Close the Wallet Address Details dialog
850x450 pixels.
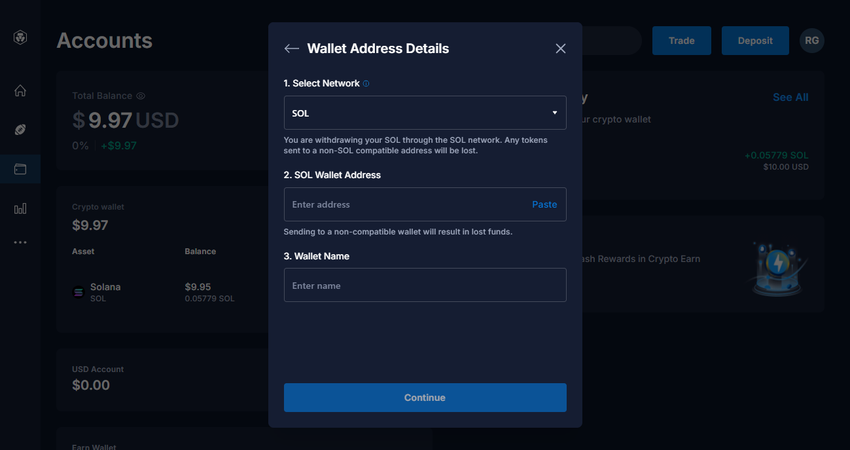click(561, 49)
